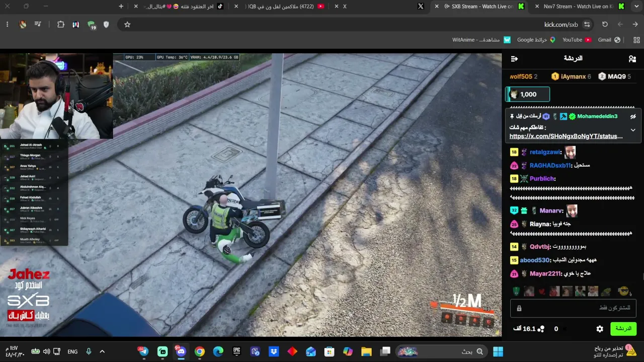
Task: Collapse the chat panel with the arrow icon
Action: coord(514,59)
